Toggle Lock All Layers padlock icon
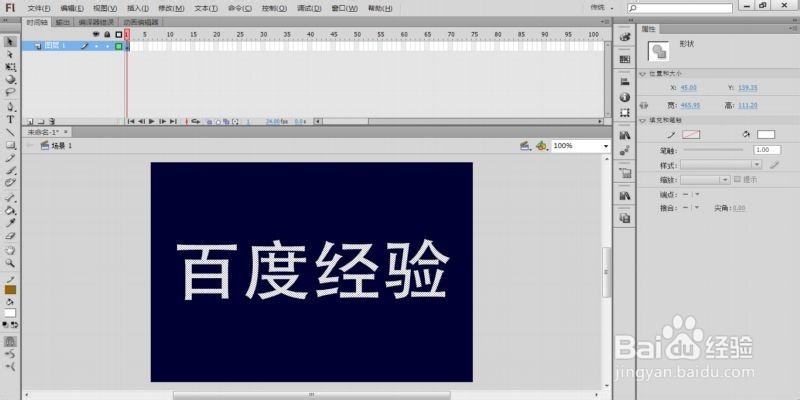800x400 pixels. [107, 34]
